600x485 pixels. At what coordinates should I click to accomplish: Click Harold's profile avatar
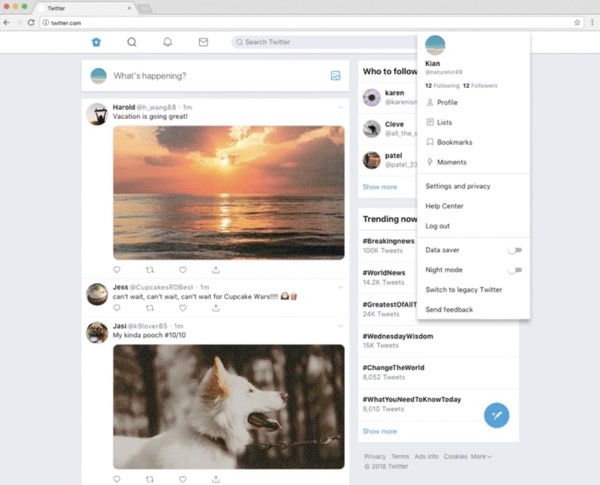(97, 114)
